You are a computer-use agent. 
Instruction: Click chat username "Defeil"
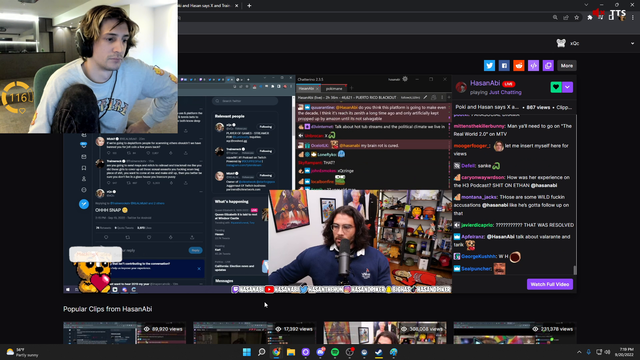[x=468, y=166]
